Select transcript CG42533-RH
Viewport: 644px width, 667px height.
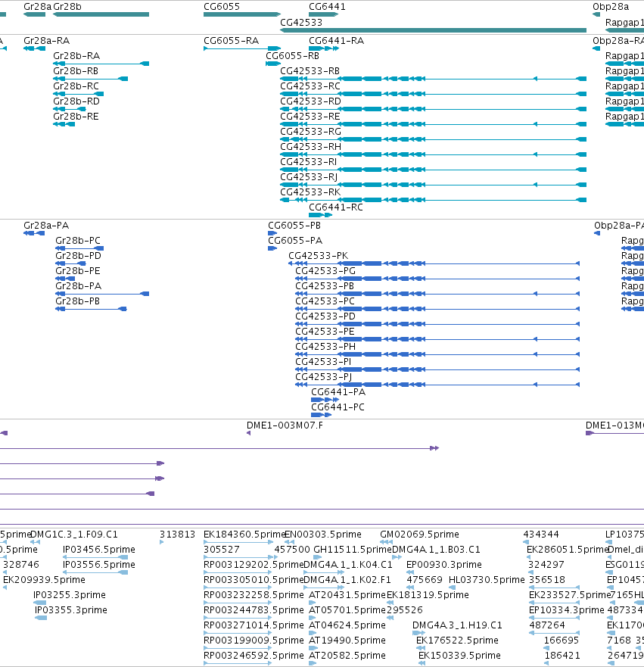click(310, 147)
